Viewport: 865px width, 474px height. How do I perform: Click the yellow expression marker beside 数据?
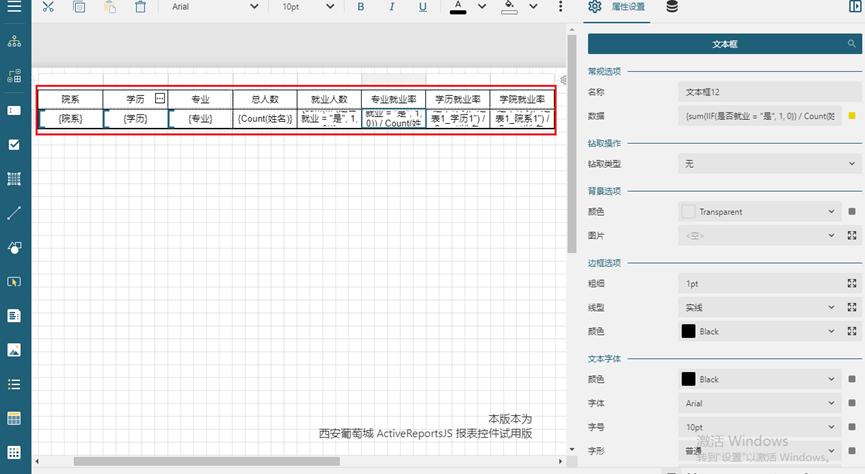tap(852, 116)
